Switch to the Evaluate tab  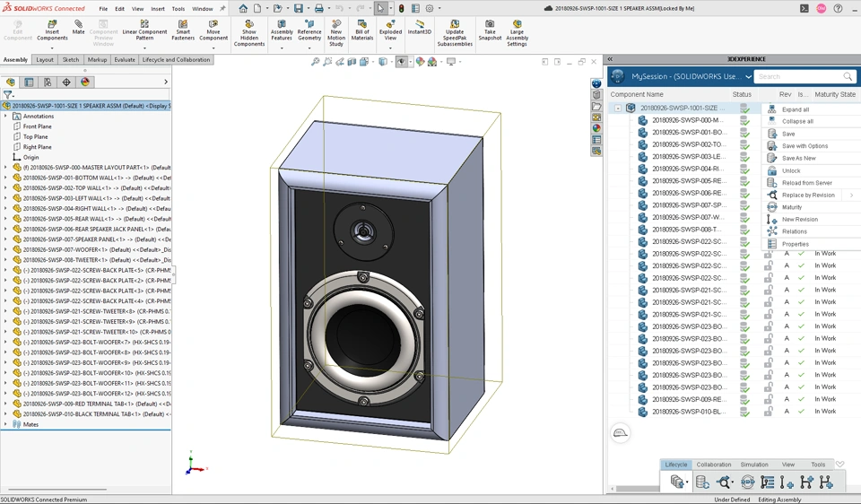point(125,60)
